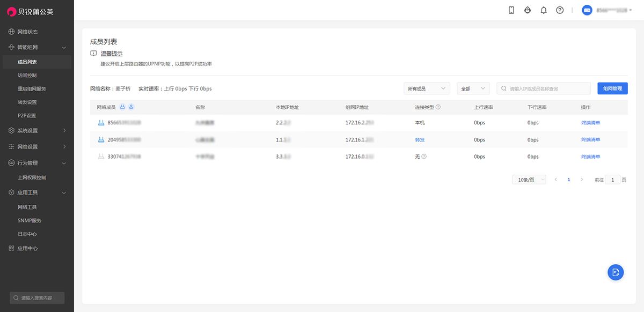Go to previous page arrow
This screenshot has height=312, width=644.
click(555, 180)
